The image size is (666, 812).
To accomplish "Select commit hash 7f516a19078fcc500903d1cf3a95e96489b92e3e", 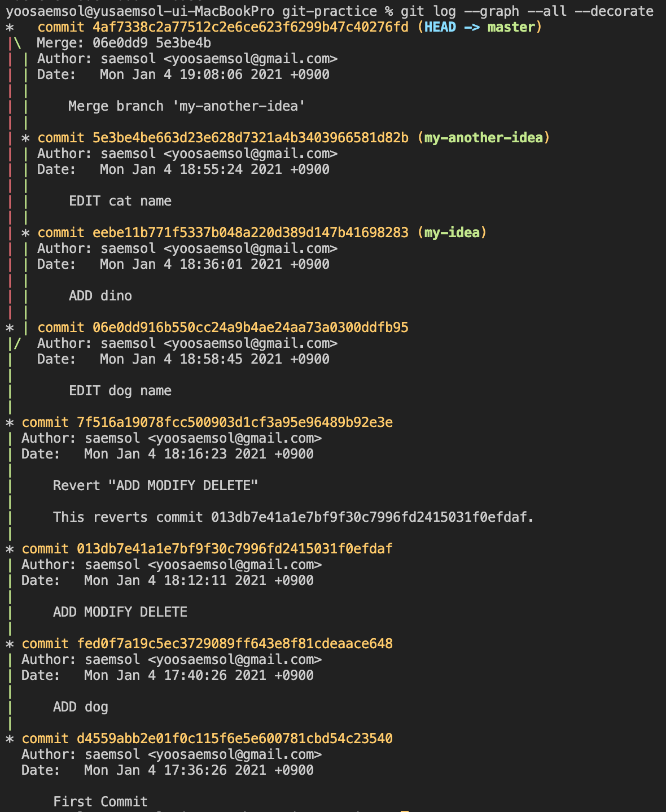I will pyautogui.click(x=235, y=422).
